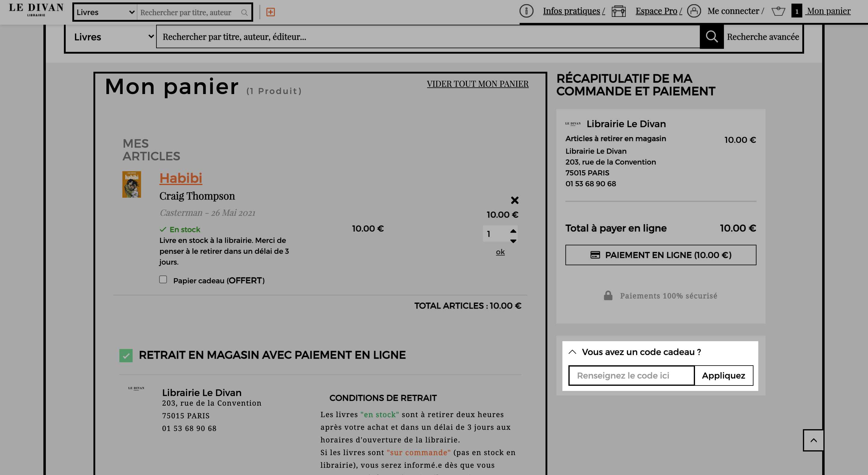Open the Mon panier header link

click(829, 11)
